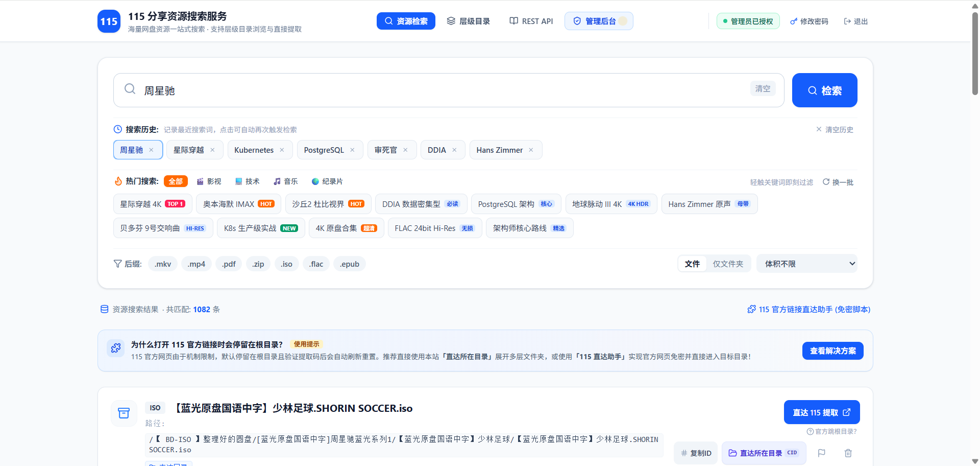Select 影视 hot search category
This screenshot has width=980, height=466.
[209, 181]
